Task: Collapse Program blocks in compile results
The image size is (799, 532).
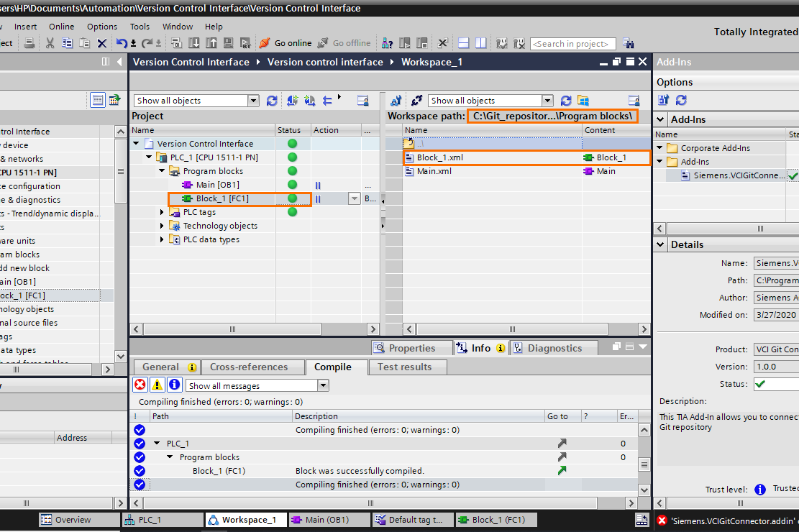Action: tap(170, 457)
